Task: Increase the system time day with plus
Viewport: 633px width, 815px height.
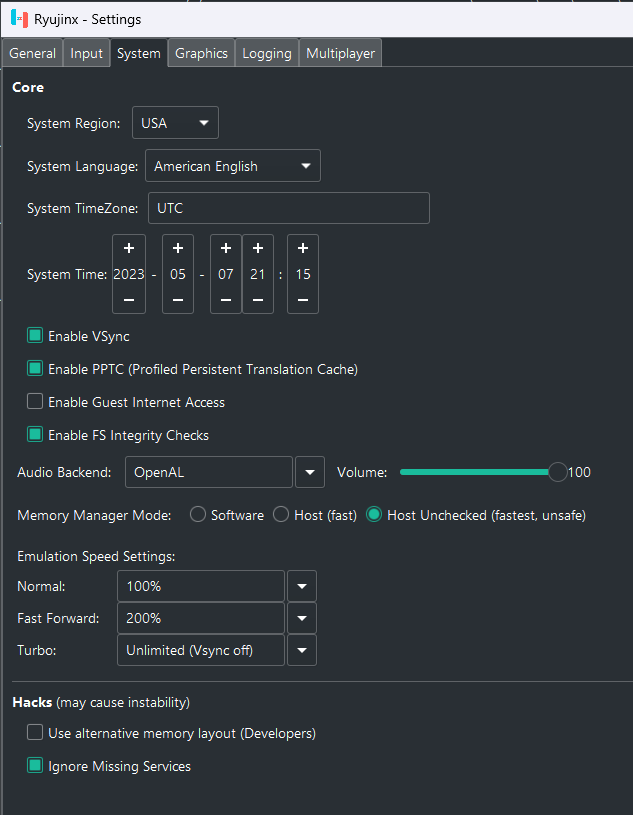Action: (226, 248)
